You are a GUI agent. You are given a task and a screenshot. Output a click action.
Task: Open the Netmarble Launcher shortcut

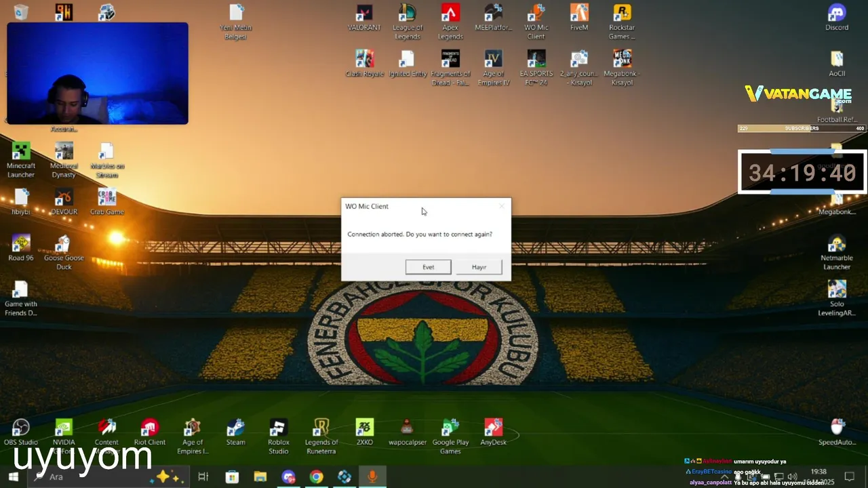point(837,252)
